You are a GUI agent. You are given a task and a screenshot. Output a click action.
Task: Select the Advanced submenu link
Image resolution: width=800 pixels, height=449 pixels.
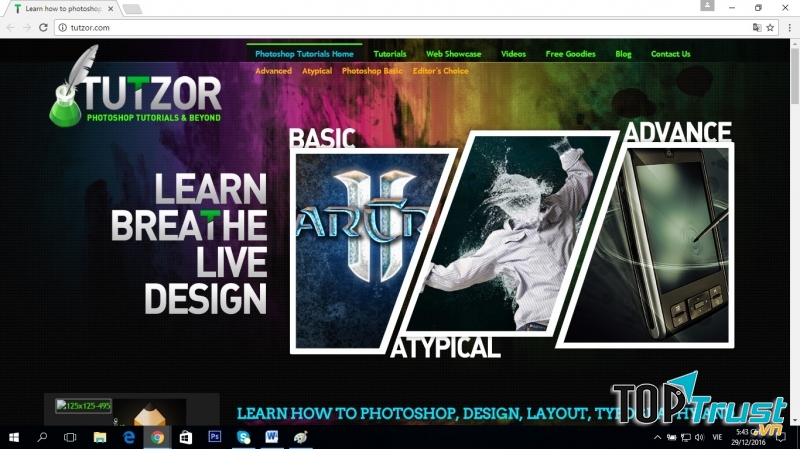coord(273,71)
